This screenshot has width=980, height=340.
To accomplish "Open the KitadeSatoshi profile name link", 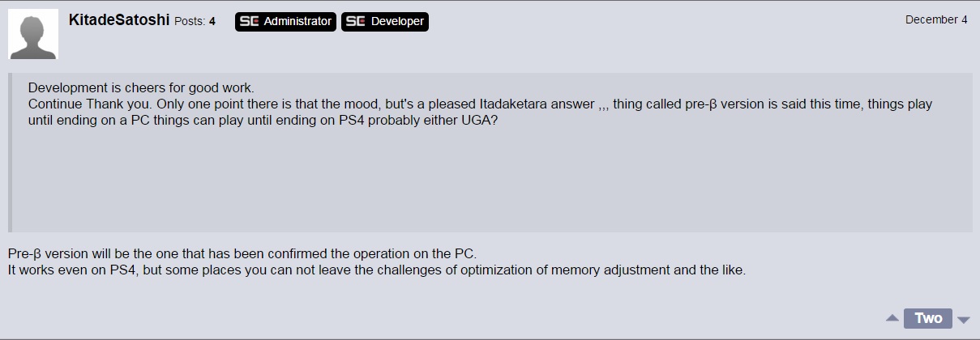I will click(x=119, y=20).
